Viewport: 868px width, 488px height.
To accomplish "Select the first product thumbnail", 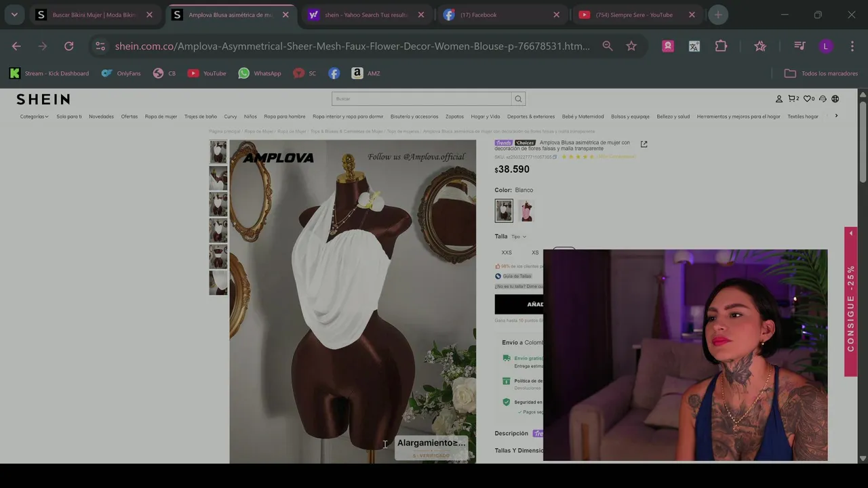I will tap(218, 151).
